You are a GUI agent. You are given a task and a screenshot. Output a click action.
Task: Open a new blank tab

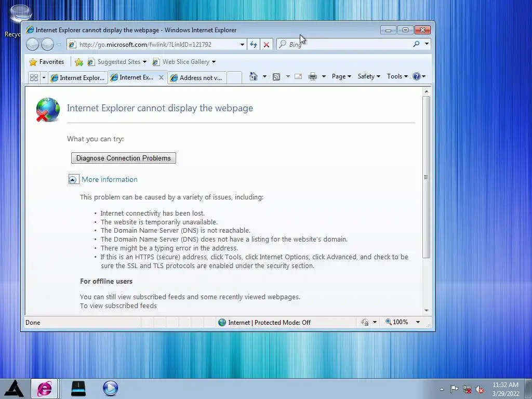234,78
